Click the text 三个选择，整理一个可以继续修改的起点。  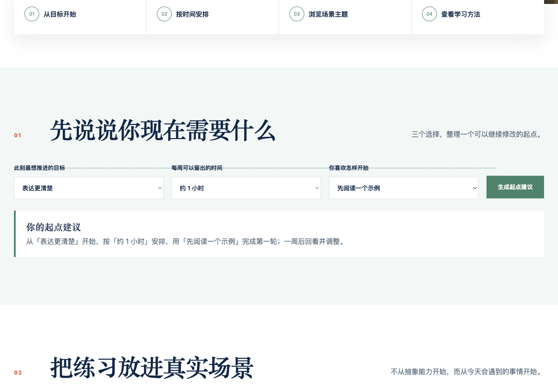tap(478, 134)
